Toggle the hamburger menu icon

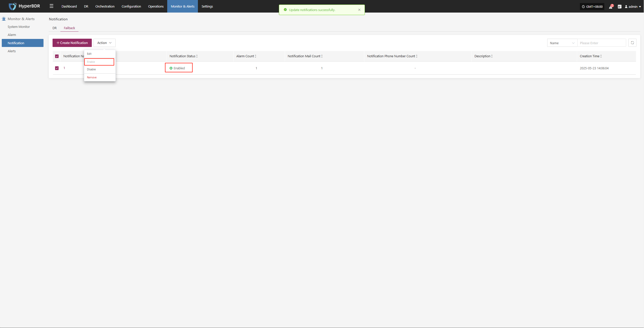[x=52, y=6]
